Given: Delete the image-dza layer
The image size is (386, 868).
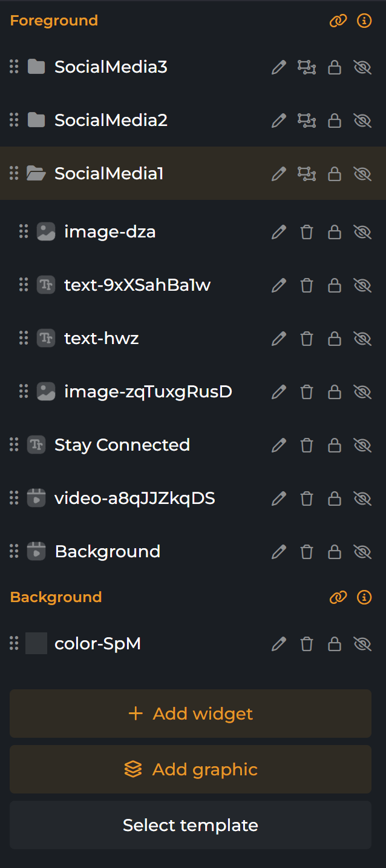Looking at the screenshot, I should pyautogui.click(x=307, y=232).
